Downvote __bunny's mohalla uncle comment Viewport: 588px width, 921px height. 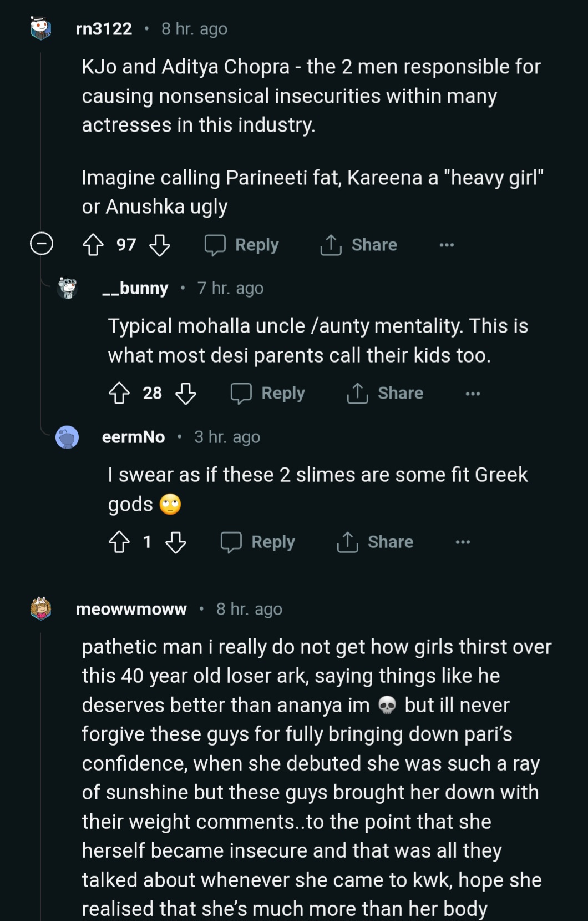point(186,394)
